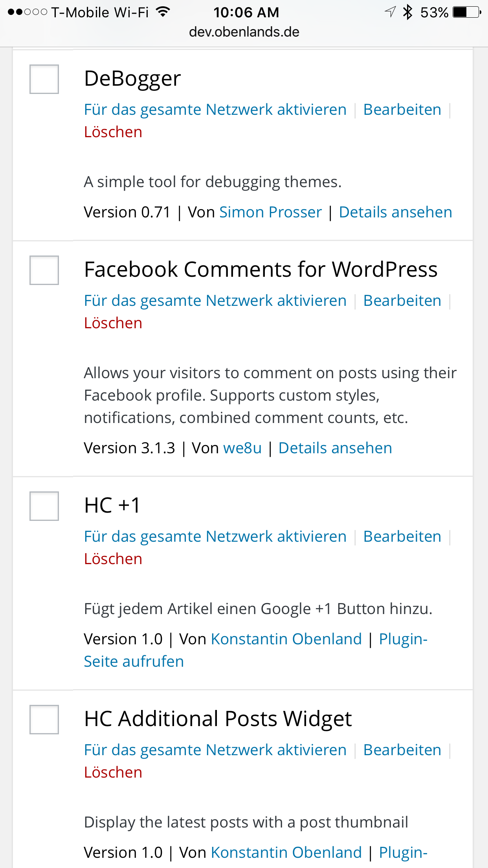Delete the HC +1 plugin via Löschen

pyautogui.click(x=113, y=559)
